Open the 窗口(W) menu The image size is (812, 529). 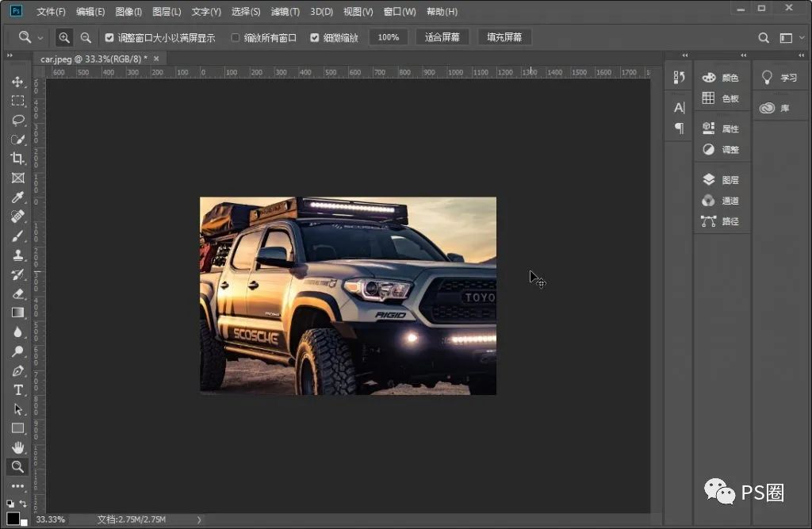[400, 11]
